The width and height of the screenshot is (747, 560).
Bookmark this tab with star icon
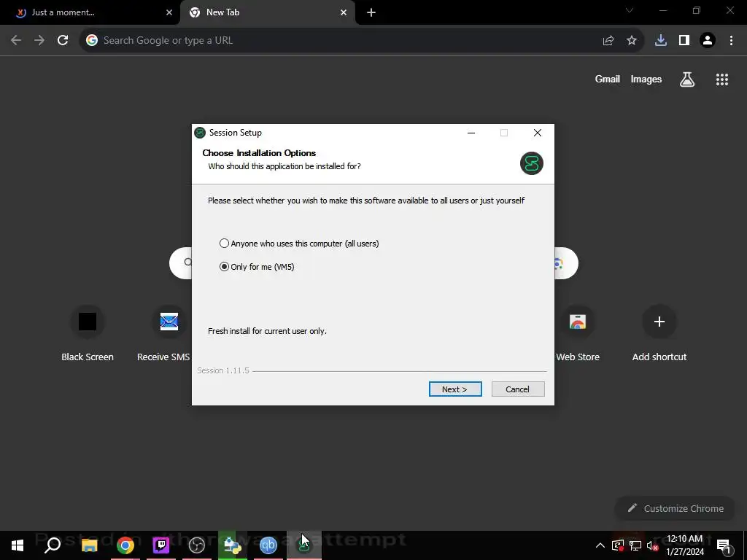[x=632, y=41]
